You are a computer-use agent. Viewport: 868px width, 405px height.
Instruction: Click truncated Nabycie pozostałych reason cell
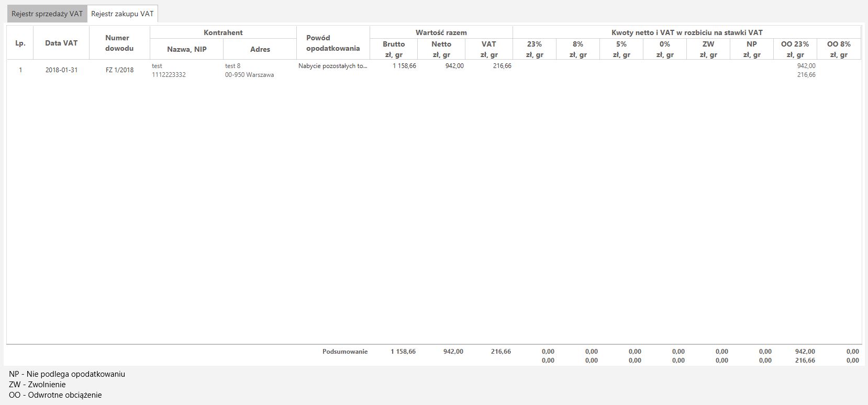(x=333, y=66)
